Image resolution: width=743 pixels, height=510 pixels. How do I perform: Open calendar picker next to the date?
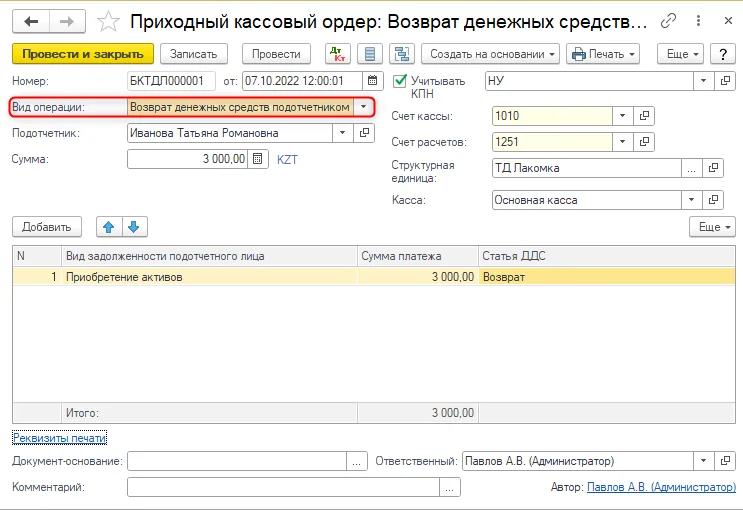372,81
